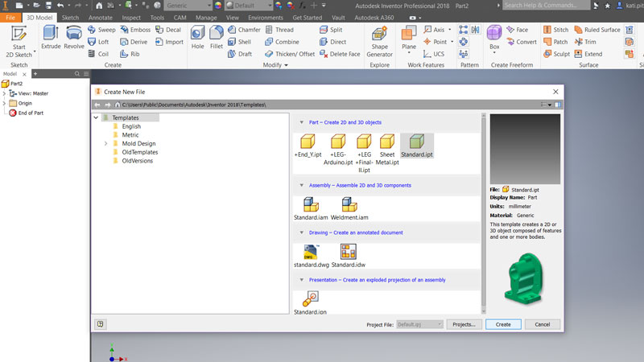The width and height of the screenshot is (644, 362).
Task: Pick the Standard.ipt part template
Action: click(416, 146)
